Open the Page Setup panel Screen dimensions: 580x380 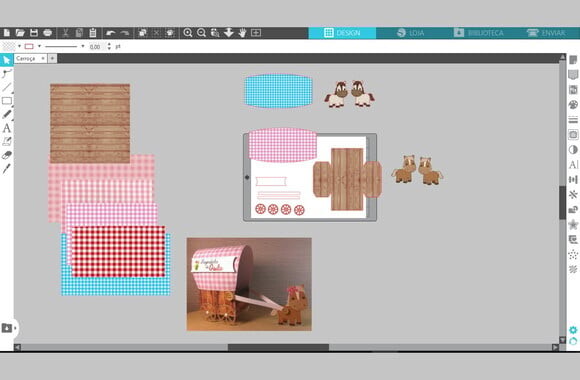[573, 60]
